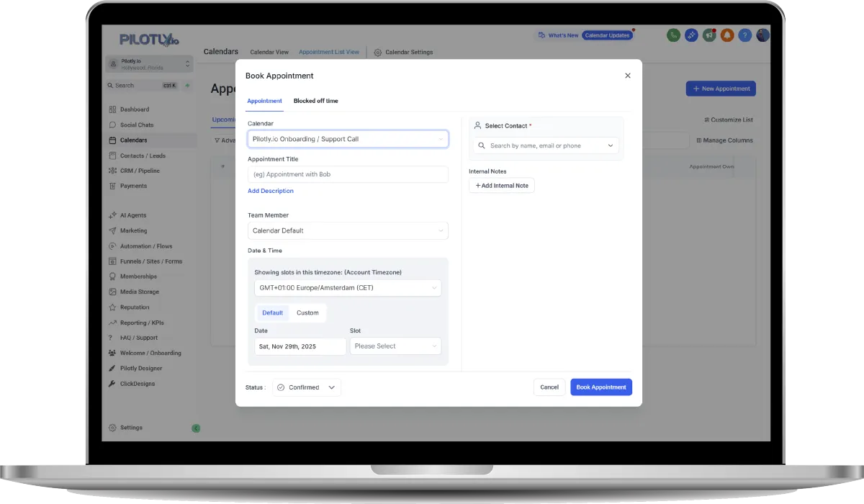Open the user profile avatar
This screenshot has height=504, width=864.
(x=763, y=35)
